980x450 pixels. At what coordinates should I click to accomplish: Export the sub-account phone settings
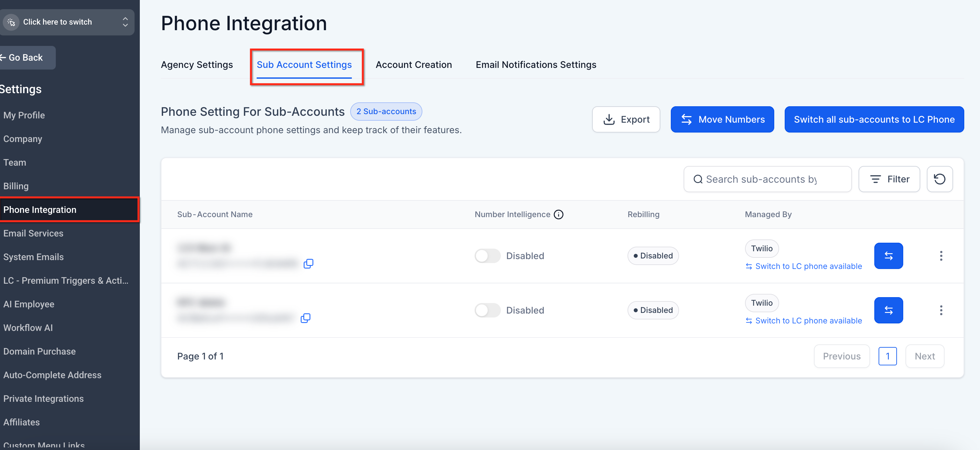(626, 119)
